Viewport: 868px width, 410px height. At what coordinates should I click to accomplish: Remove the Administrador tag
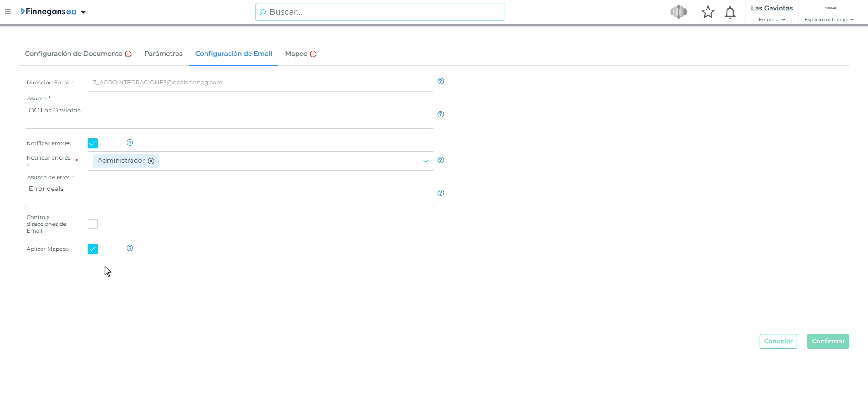[x=151, y=161]
